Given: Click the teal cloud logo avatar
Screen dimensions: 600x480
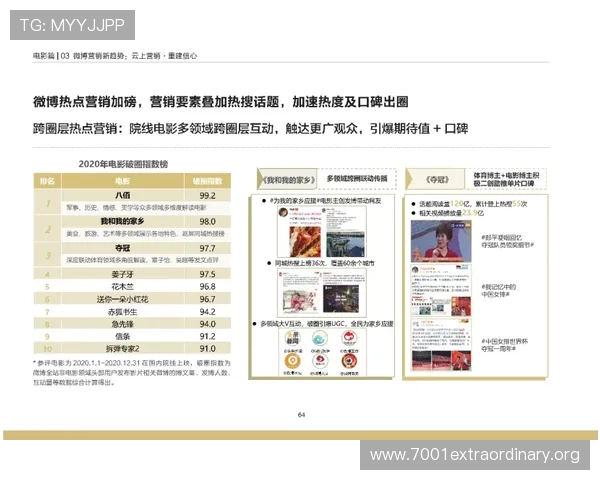Looking at the screenshot, I should pyautogui.click(x=320, y=338).
